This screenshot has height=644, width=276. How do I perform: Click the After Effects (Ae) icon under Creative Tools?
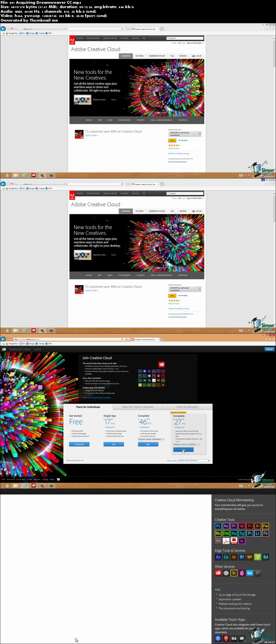[226, 526]
